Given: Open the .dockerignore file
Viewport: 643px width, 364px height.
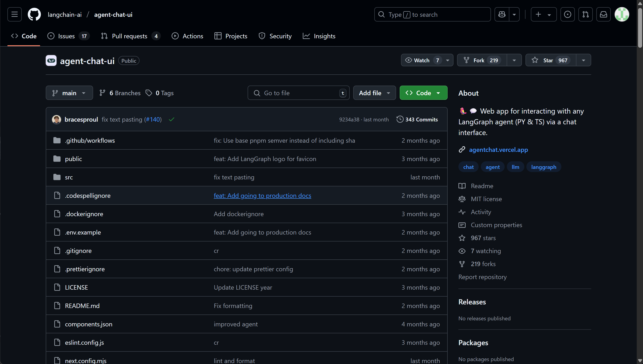Looking at the screenshot, I should click(x=84, y=214).
